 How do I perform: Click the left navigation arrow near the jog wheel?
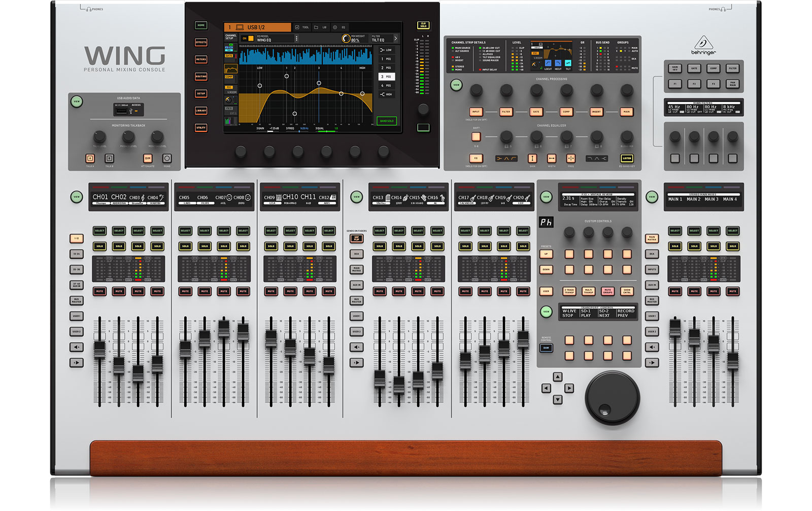tap(546, 388)
